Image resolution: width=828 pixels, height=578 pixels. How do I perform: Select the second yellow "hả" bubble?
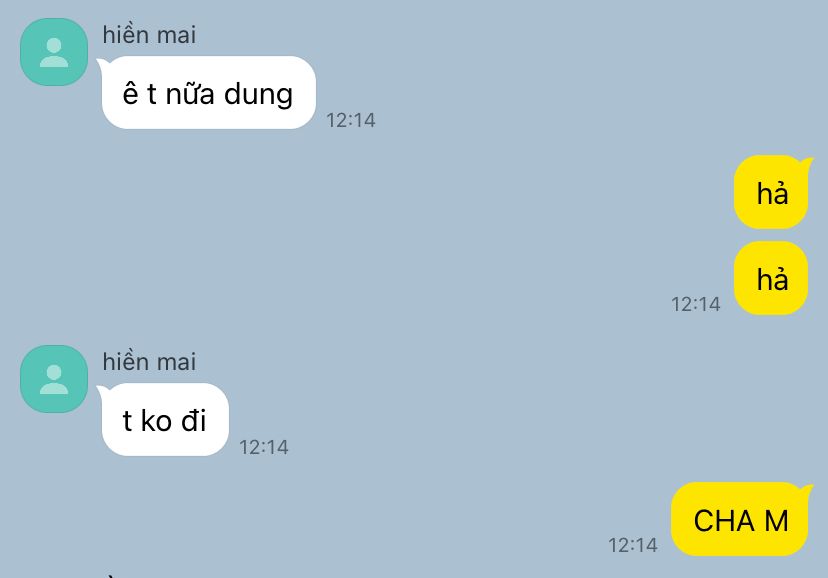[x=771, y=278]
